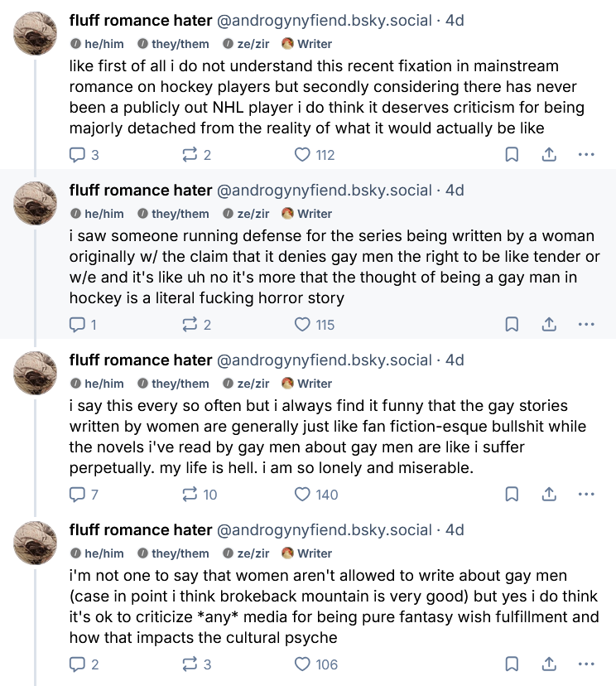
Task: Click the share icon on the fourth post
Action: tap(549, 664)
